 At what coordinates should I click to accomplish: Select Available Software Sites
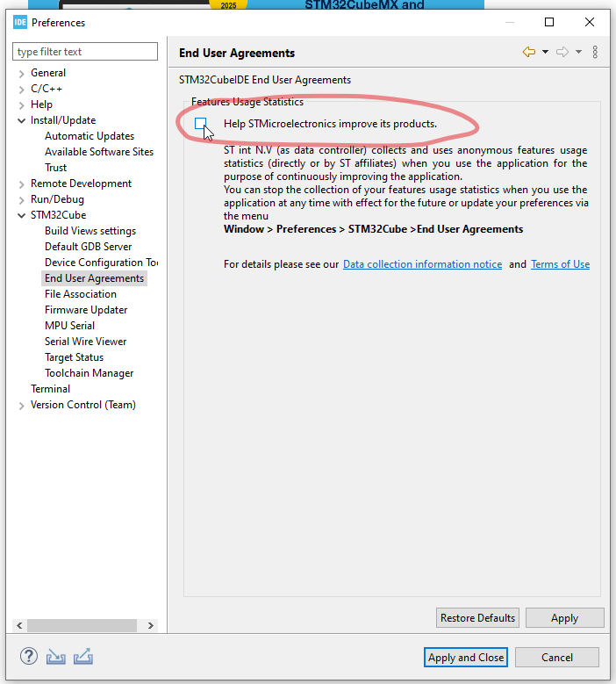99,152
